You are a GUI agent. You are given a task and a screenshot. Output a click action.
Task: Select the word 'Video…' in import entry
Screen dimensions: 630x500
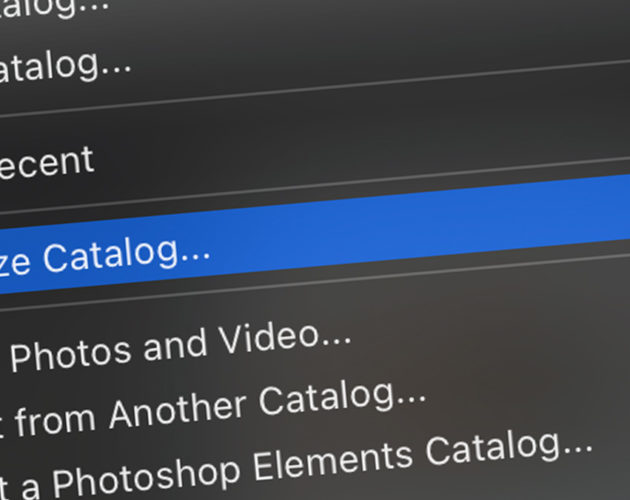tap(286, 338)
